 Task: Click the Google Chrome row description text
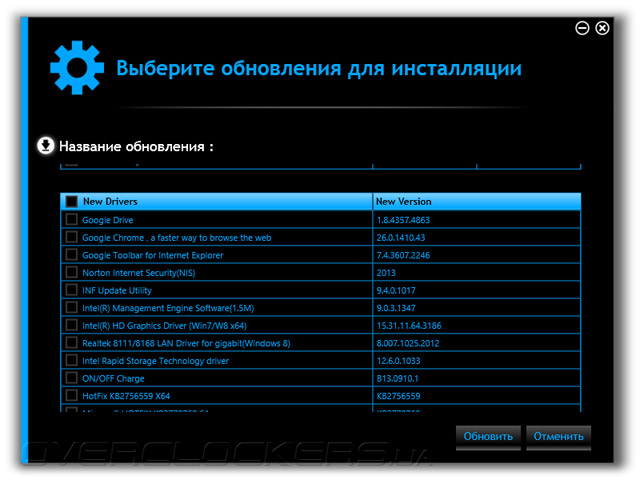(177, 238)
